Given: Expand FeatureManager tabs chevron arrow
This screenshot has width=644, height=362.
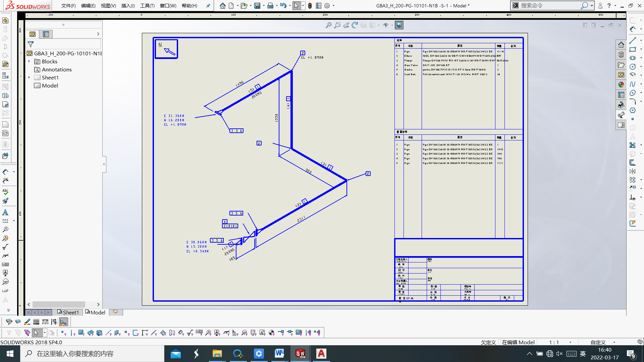Looking at the screenshot, I should (98, 34).
